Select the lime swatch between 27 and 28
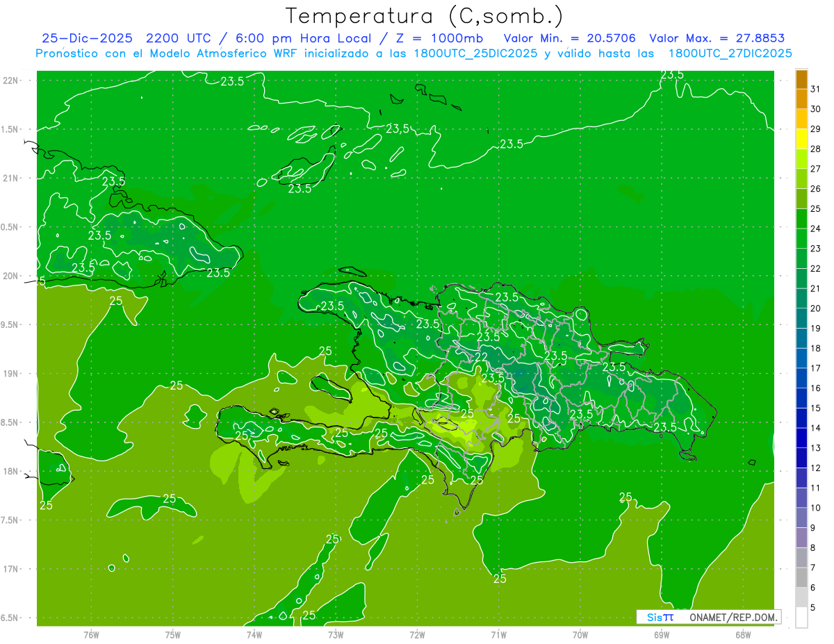 click(x=801, y=159)
